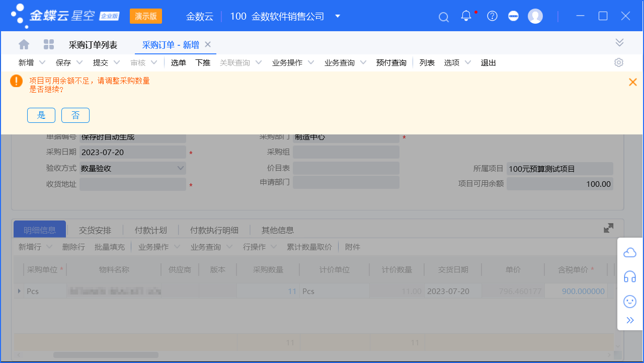Screen dimensions: 644x363
Task: Click the 项目可用余额 value 100.00
Action: [560, 184]
